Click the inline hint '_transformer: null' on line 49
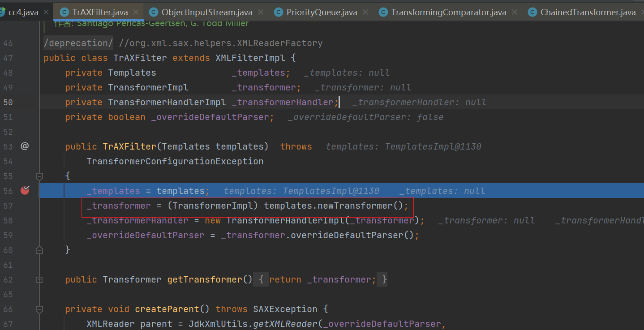The height and width of the screenshot is (330, 644). (x=363, y=87)
